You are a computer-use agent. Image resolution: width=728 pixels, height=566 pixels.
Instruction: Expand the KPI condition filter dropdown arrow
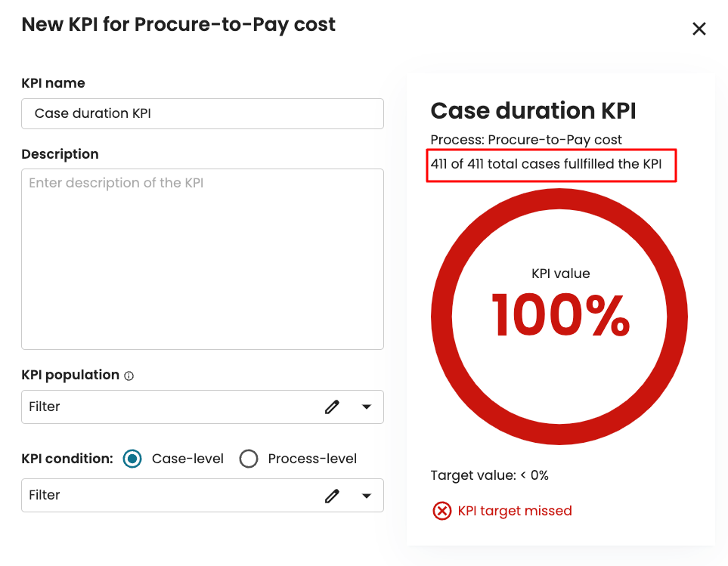(367, 495)
